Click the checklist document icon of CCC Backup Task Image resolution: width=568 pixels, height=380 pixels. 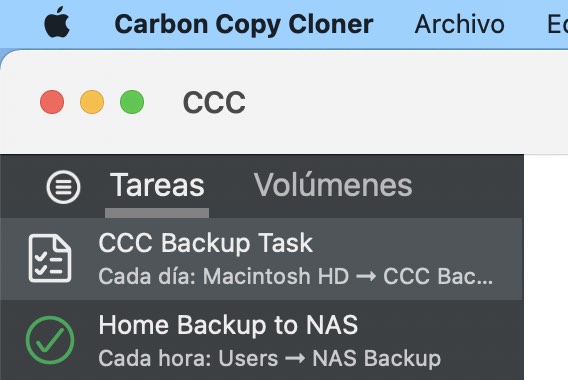click(x=50, y=258)
